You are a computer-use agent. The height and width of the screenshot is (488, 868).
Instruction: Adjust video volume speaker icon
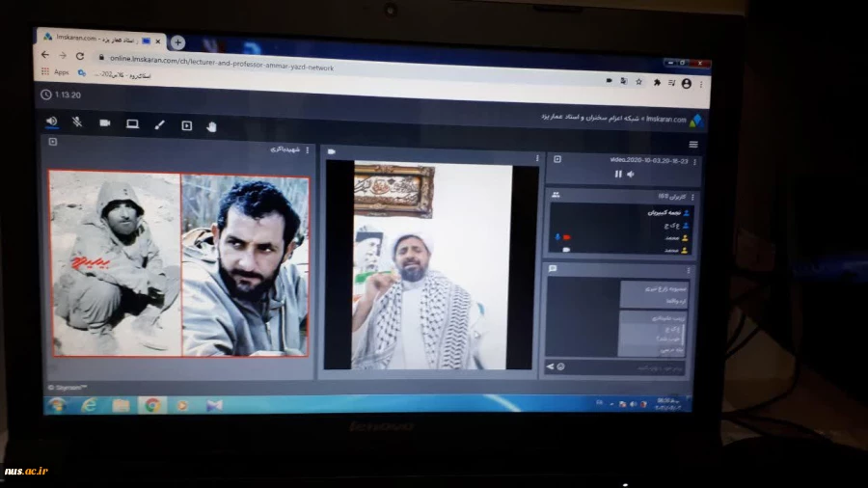[x=631, y=174]
